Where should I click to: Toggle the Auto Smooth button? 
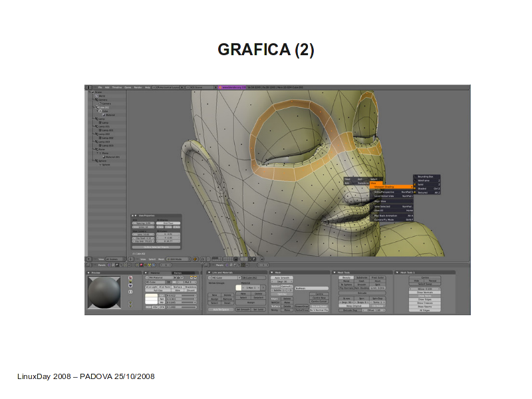(x=282, y=277)
